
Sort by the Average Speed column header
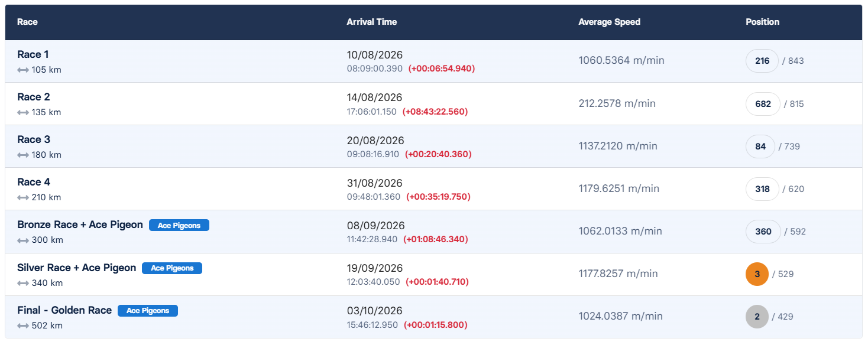[610, 22]
